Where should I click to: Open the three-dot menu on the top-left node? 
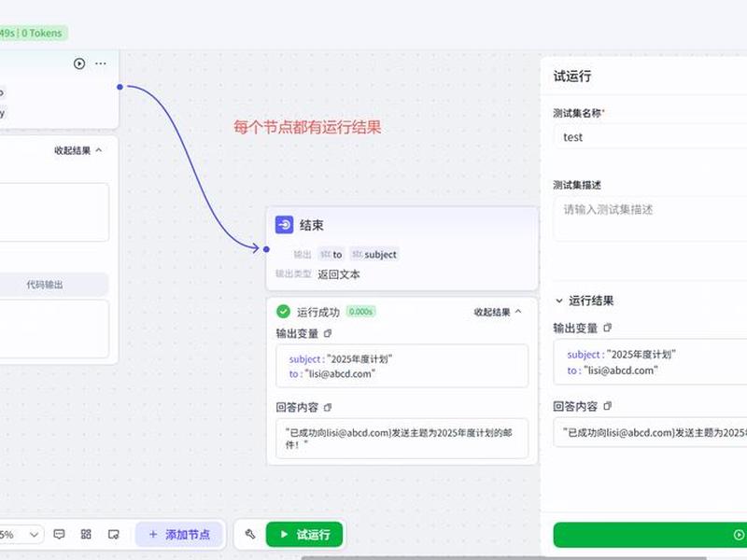pos(101,63)
